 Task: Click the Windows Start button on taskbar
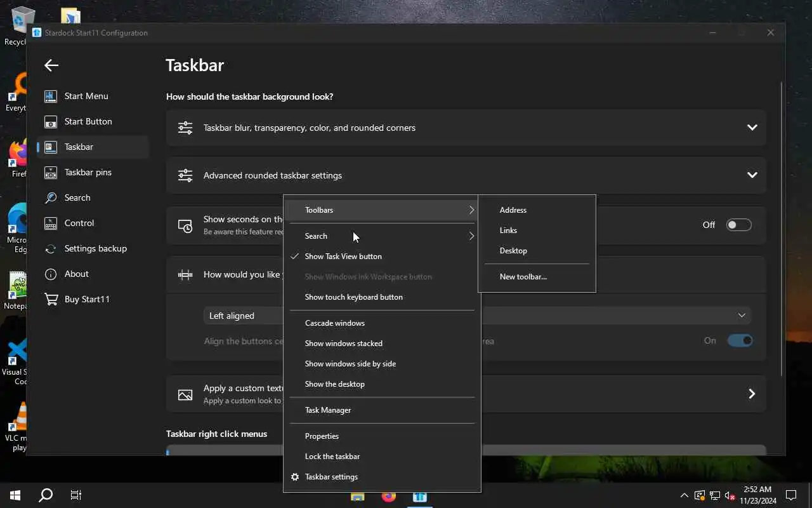click(x=15, y=495)
